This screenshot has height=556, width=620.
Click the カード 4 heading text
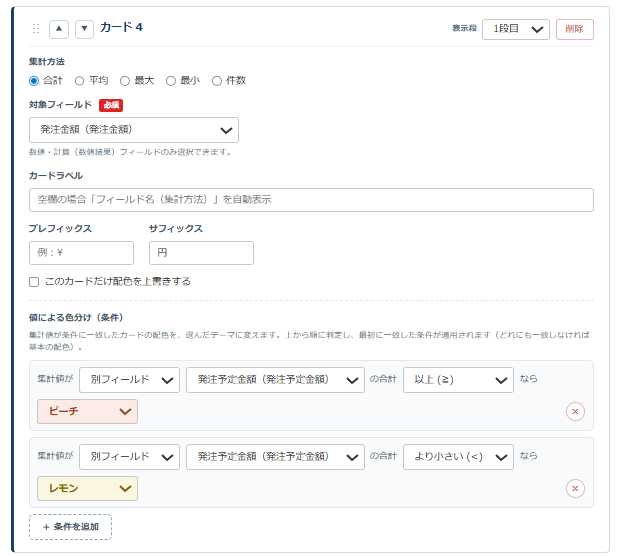tap(121, 27)
